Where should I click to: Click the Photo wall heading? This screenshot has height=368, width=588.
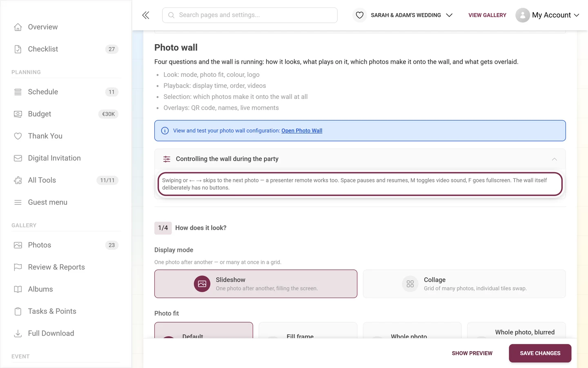(176, 48)
